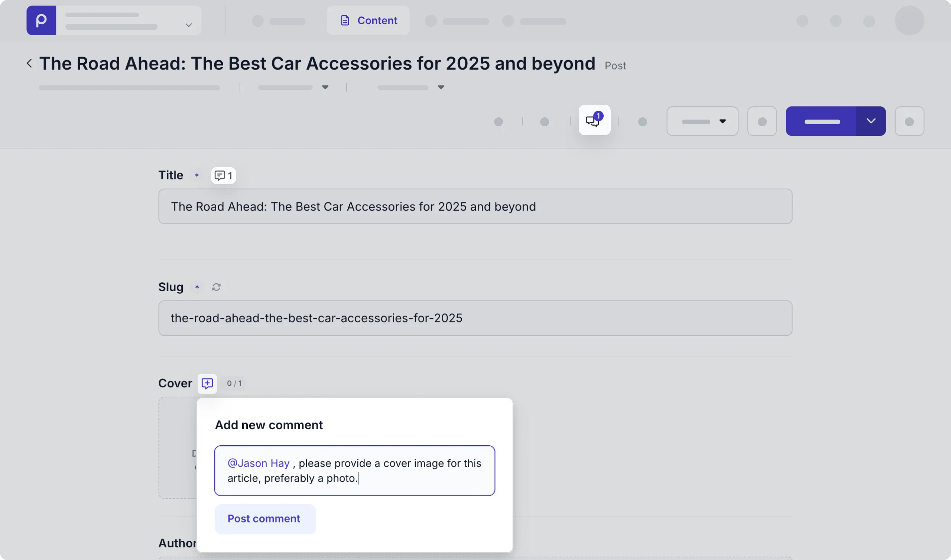Screen dimensions: 951x560
Task: Expand the purple button's dropdown arrow
Action: click(871, 121)
